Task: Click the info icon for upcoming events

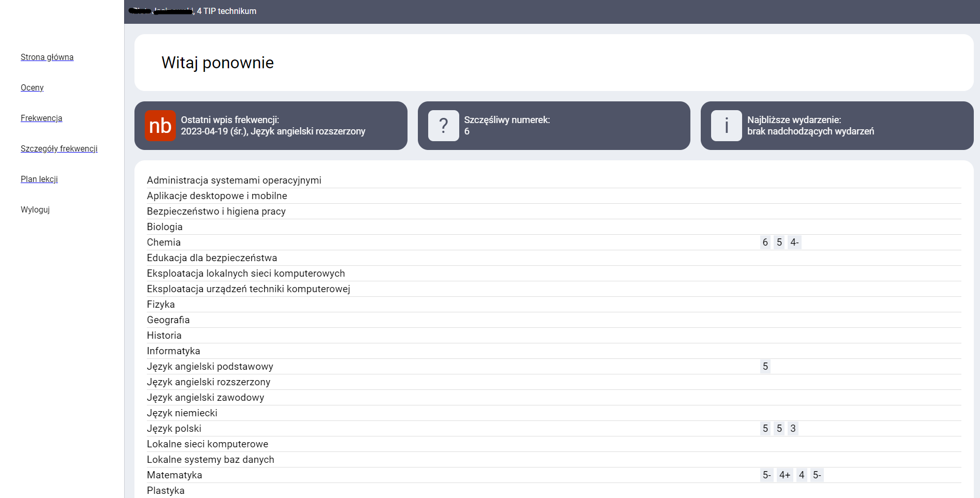Action: [726, 126]
